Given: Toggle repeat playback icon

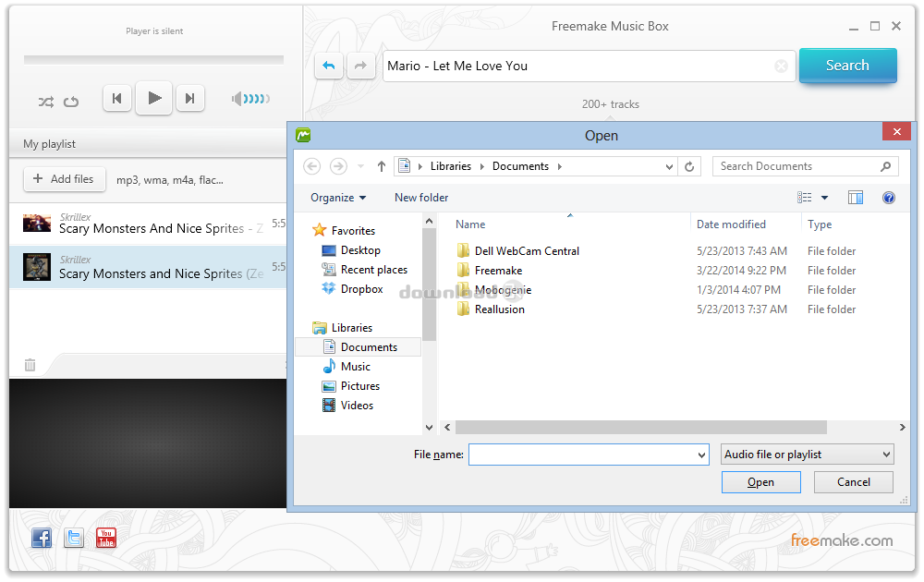Looking at the screenshot, I should pos(71,102).
